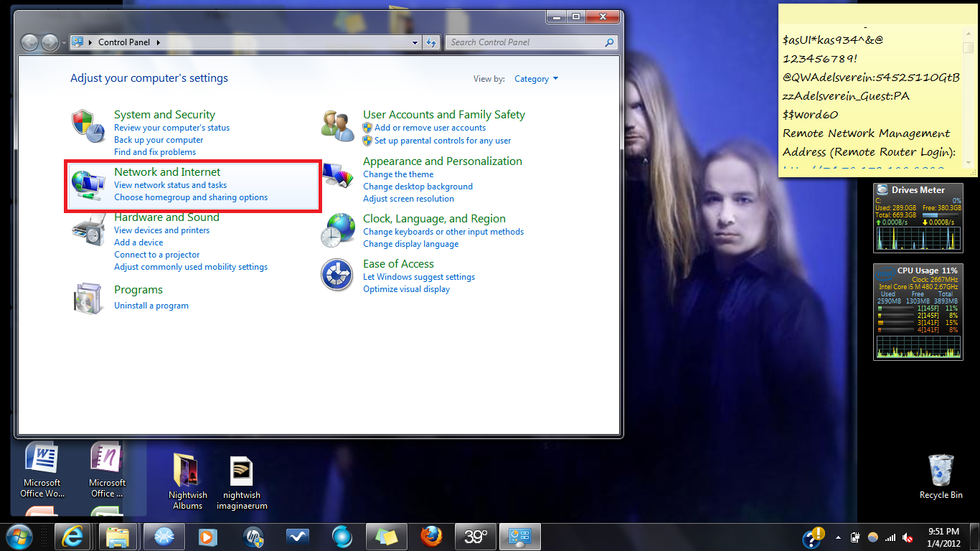Click Change desktop background

(x=418, y=187)
